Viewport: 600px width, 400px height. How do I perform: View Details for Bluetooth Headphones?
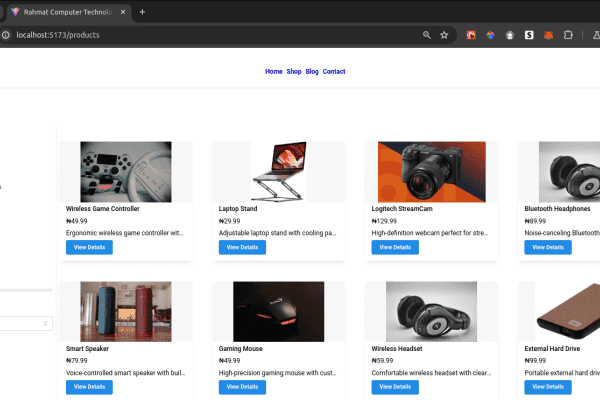(548, 247)
